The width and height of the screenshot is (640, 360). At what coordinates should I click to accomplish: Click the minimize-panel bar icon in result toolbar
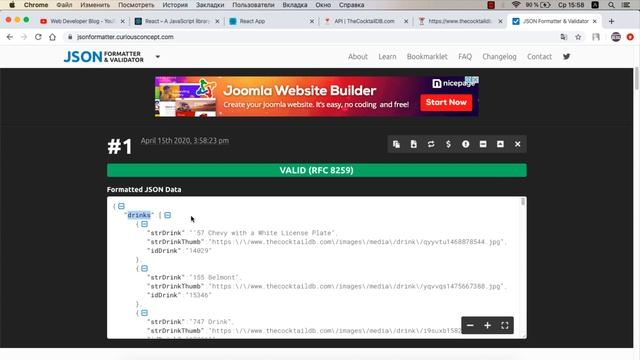483,144
